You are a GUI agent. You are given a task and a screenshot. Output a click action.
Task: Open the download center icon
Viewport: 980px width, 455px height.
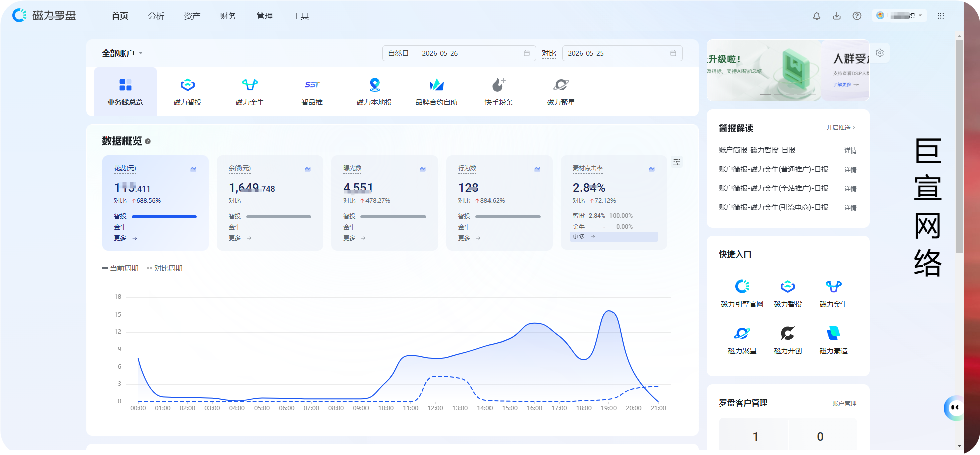(x=837, y=16)
